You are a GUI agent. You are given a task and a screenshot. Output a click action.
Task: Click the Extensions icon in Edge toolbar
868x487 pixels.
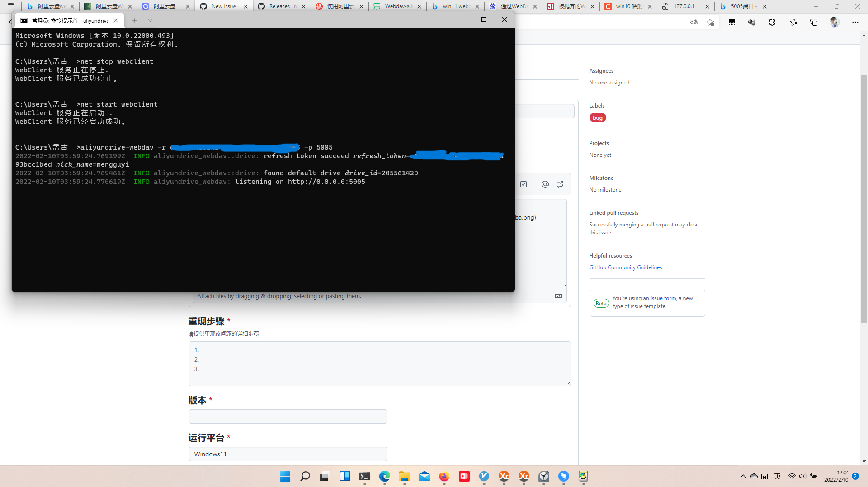coord(772,22)
